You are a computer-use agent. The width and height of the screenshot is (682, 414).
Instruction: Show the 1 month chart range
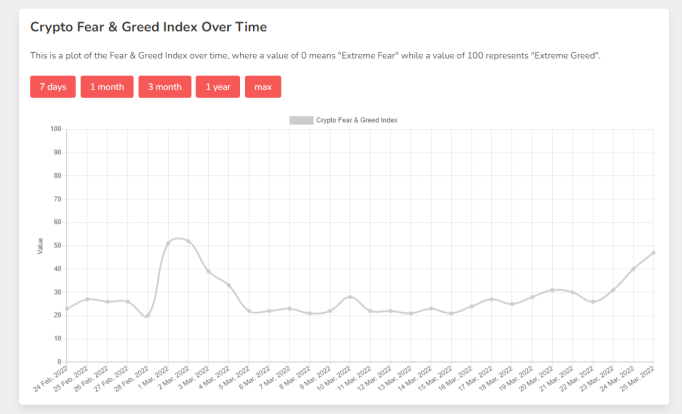coord(107,87)
